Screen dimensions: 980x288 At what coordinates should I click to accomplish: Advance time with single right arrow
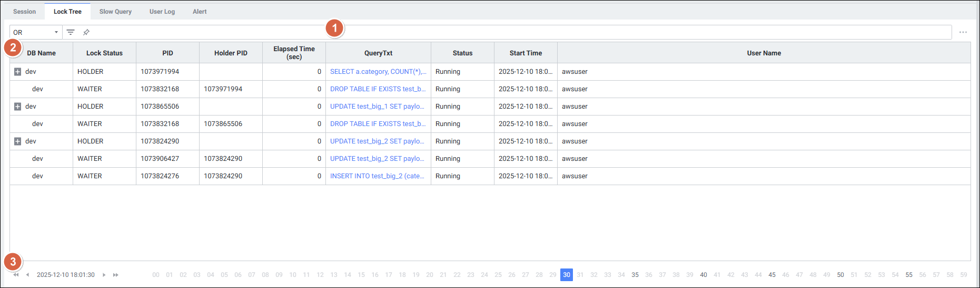click(104, 275)
